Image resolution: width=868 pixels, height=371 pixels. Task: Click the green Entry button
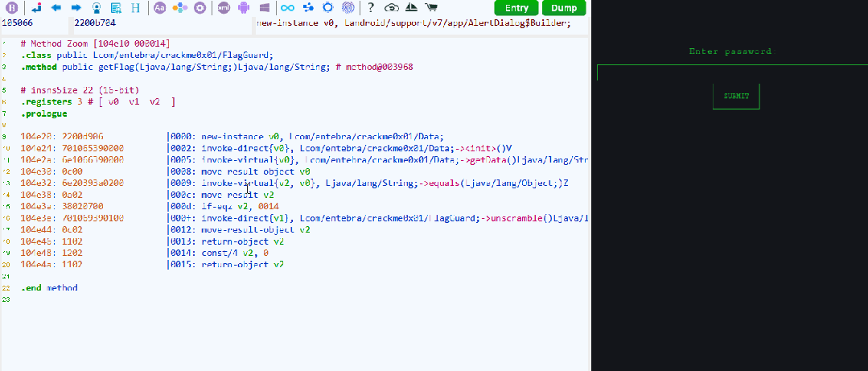tap(516, 8)
